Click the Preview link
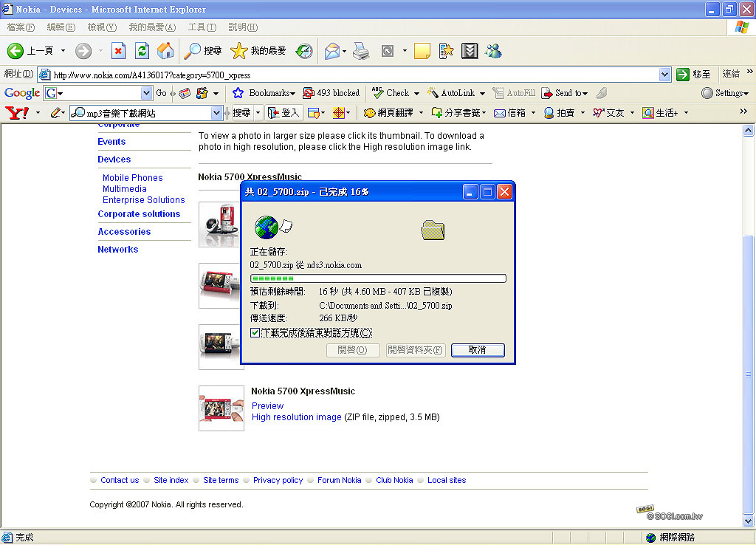Screen dimensions: 756x545 click(x=267, y=406)
